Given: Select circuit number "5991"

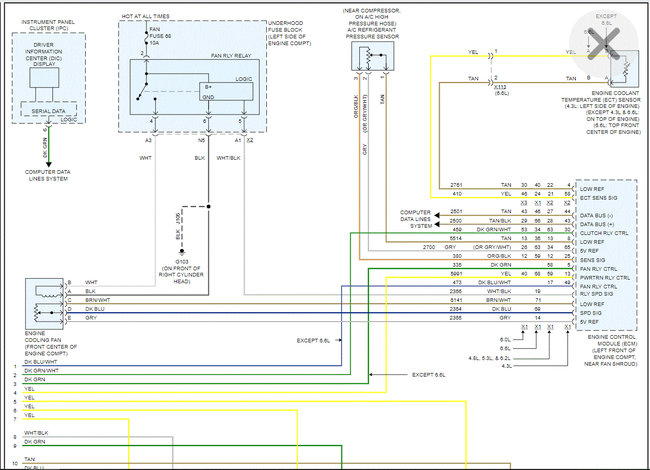Looking at the screenshot, I should (456, 274).
